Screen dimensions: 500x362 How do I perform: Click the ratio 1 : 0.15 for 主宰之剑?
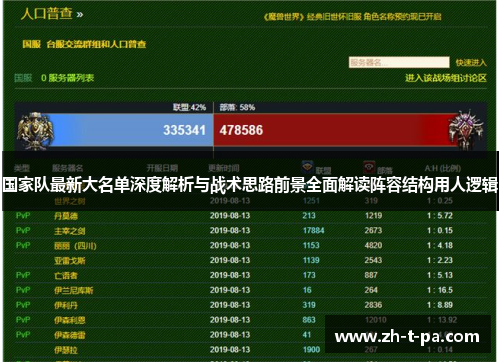440,231
